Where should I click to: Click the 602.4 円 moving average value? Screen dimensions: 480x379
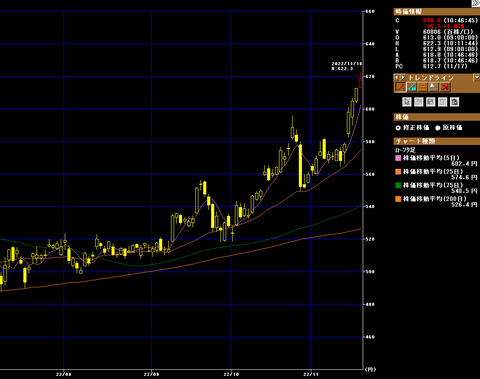[464, 164]
